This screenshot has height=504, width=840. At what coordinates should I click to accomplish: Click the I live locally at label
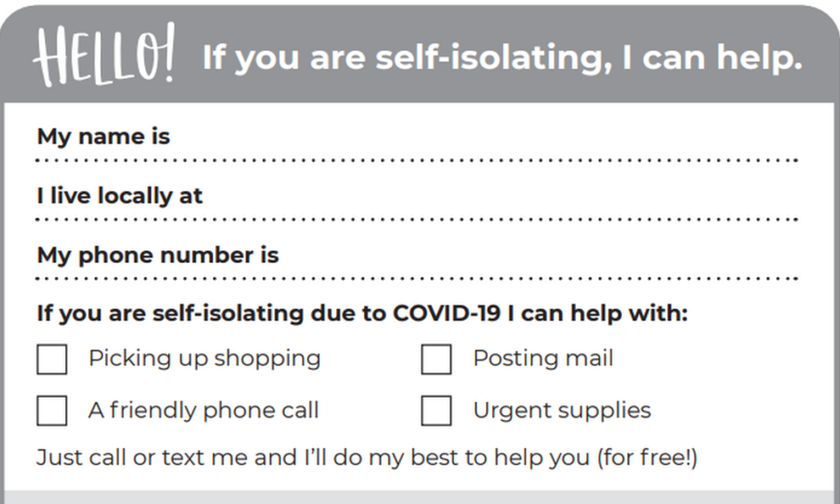[119, 195]
